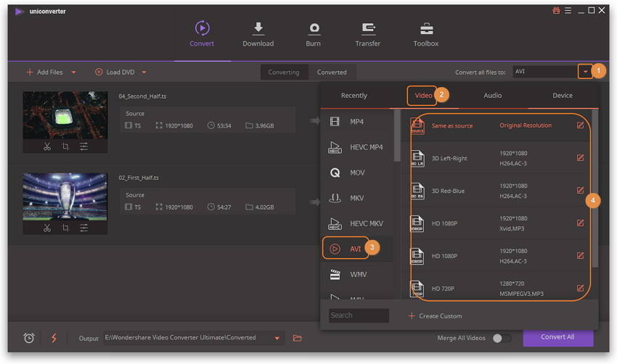The width and height of the screenshot is (617, 364).
Task: Open the Toolbox section
Action: tap(426, 34)
